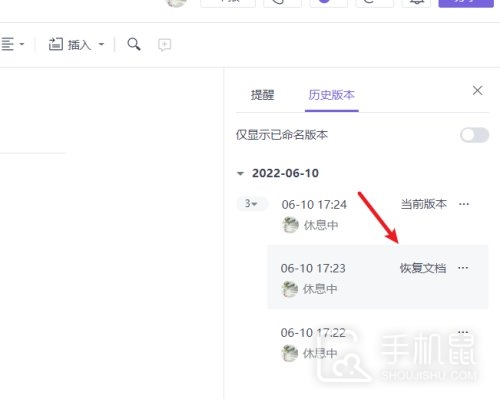
Task: Click the add comment icon
Action: [164, 45]
